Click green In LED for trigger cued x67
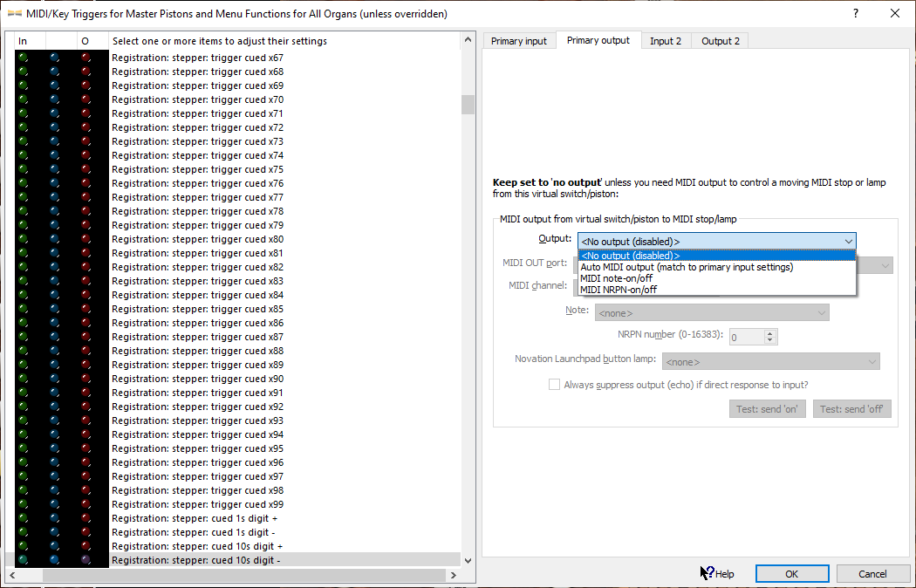 (23, 58)
